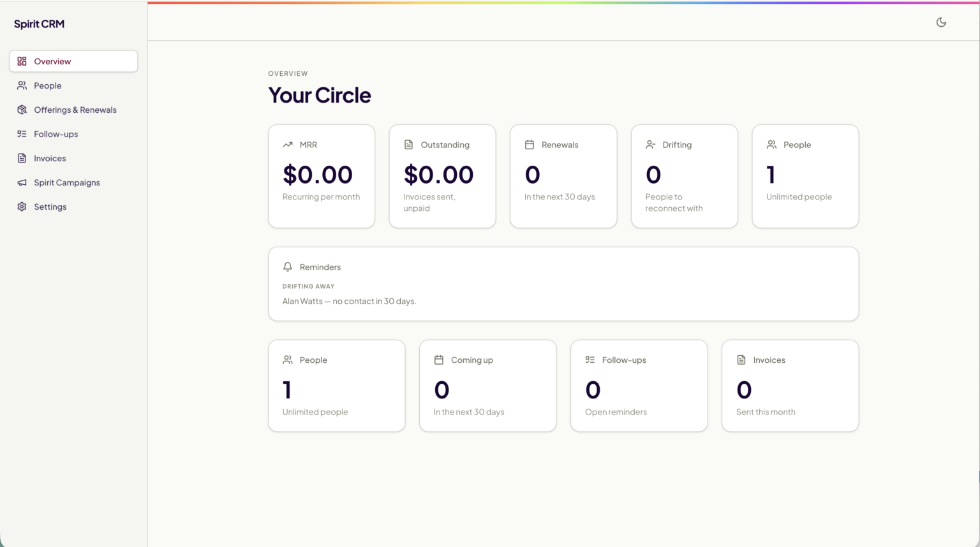Click the Your Circle heading
980x547 pixels.
pos(320,95)
